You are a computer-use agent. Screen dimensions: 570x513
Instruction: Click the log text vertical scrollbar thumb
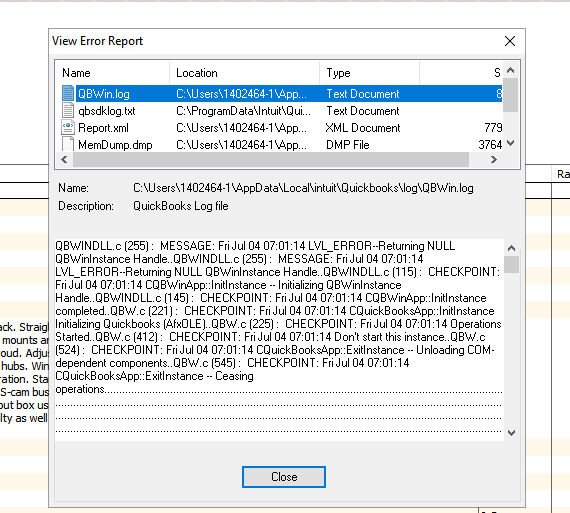(x=511, y=264)
